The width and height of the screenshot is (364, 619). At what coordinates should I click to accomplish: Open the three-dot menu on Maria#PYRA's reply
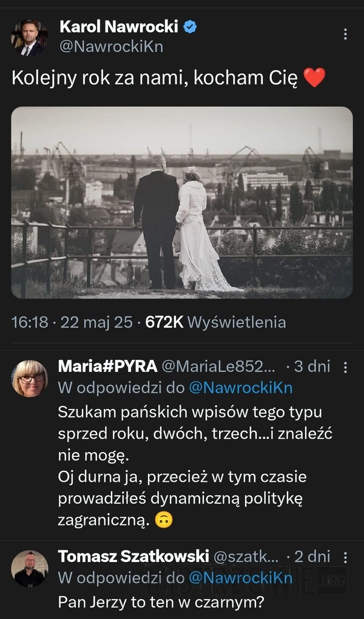coord(345,367)
